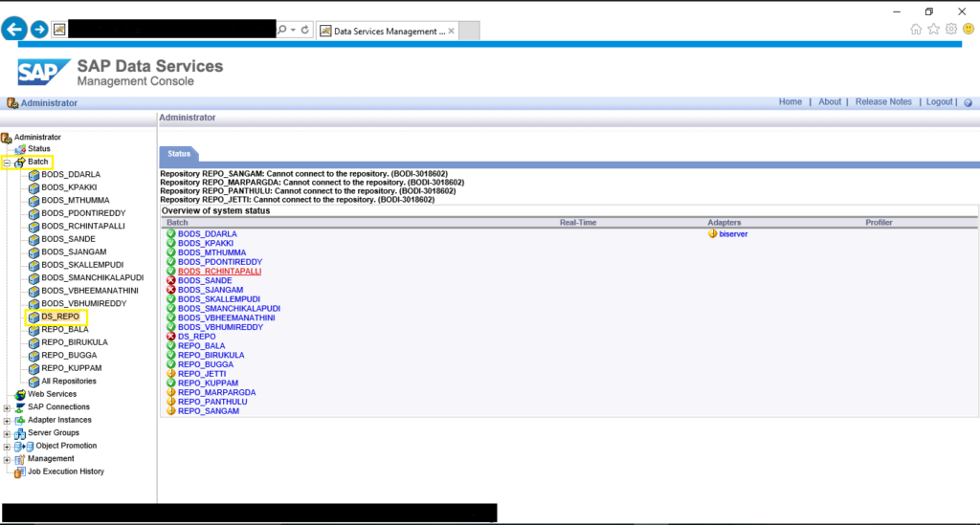This screenshot has width=980, height=525.
Task: Click the Job Execution History icon
Action: [x=20, y=472]
